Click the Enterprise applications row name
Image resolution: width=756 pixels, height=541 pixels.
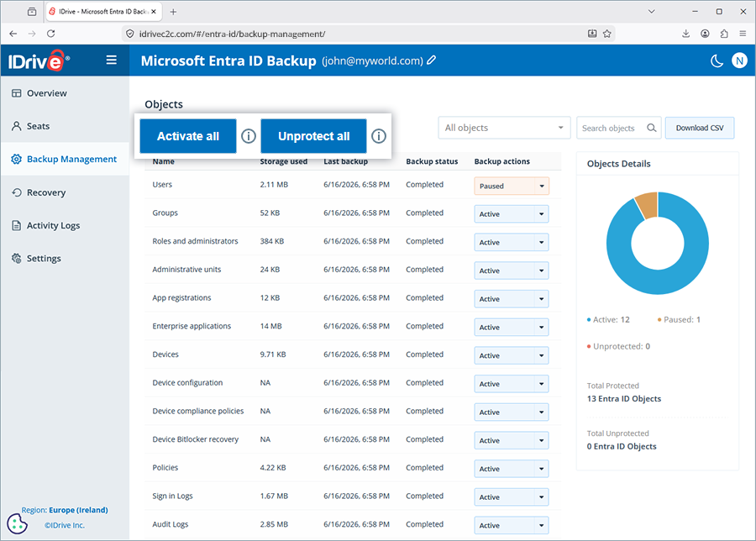[x=192, y=327]
